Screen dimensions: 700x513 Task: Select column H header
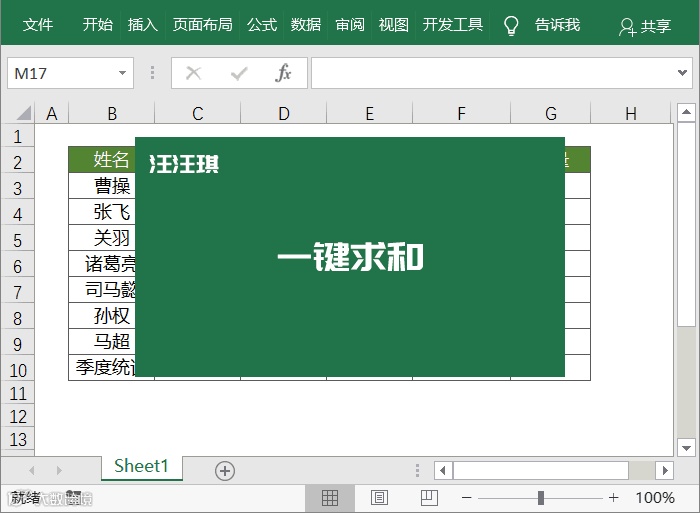[630, 113]
